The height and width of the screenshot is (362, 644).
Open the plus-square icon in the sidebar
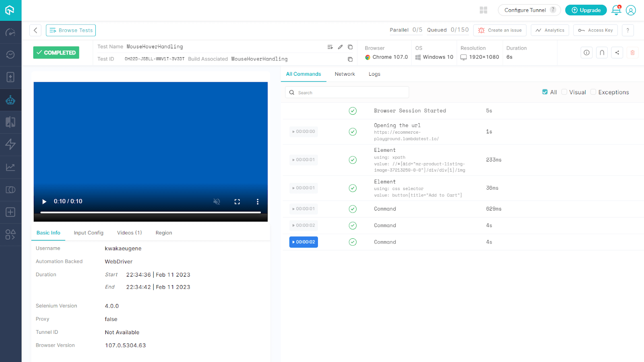[x=10, y=212]
